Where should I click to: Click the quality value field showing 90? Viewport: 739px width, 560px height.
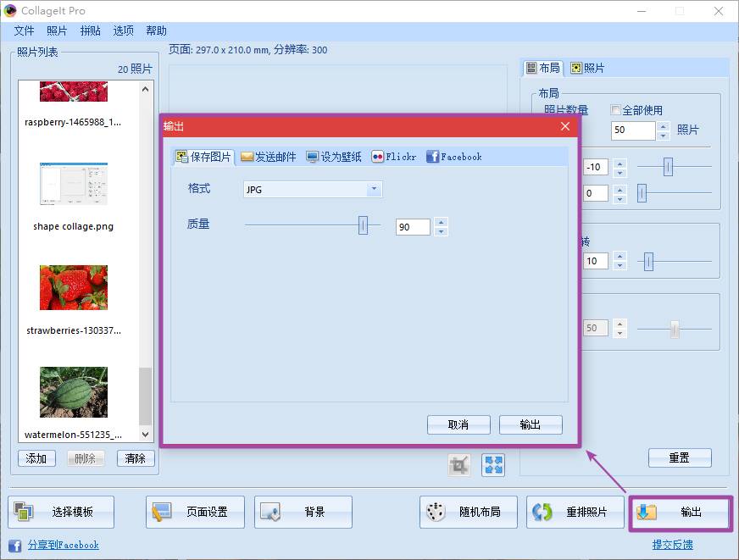coord(413,227)
